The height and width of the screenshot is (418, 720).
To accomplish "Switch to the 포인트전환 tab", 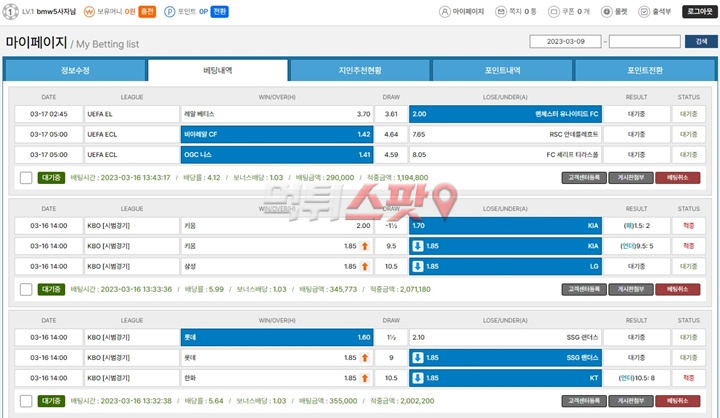I will point(645,70).
